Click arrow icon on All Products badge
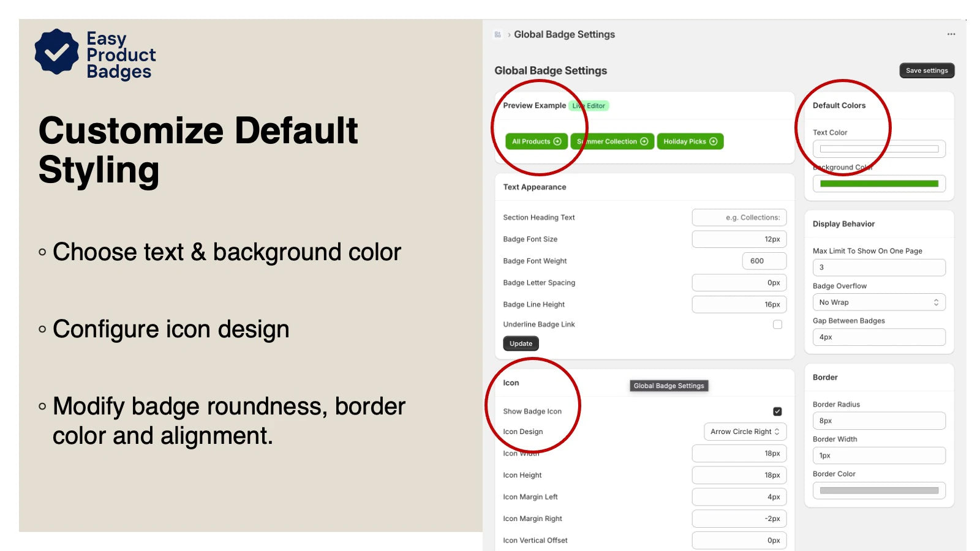The width and height of the screenshot is (980, 551). (557, 141)
